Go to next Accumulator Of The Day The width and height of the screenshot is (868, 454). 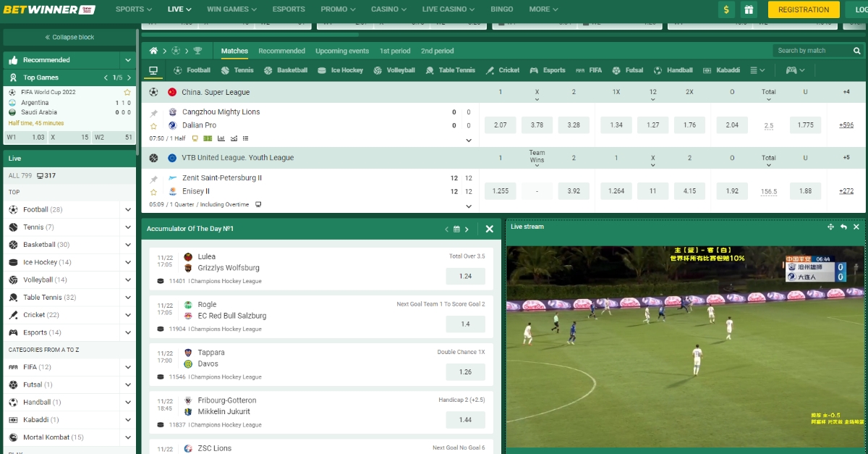(x=467, y=229)
